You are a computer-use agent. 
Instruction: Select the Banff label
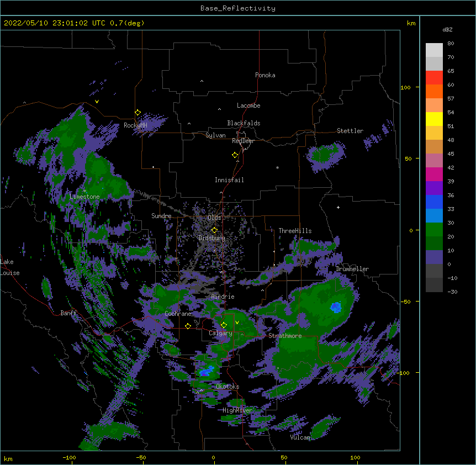coord(68,313)
